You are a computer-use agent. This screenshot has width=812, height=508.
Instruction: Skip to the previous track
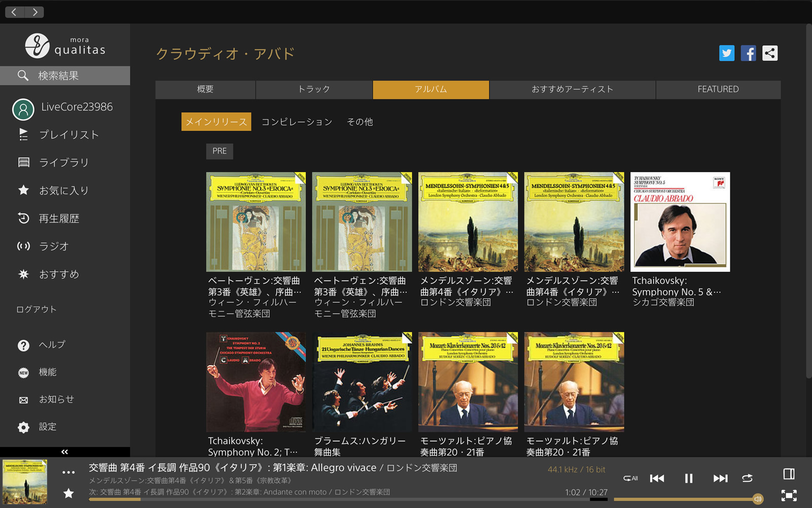click(657, 479)
